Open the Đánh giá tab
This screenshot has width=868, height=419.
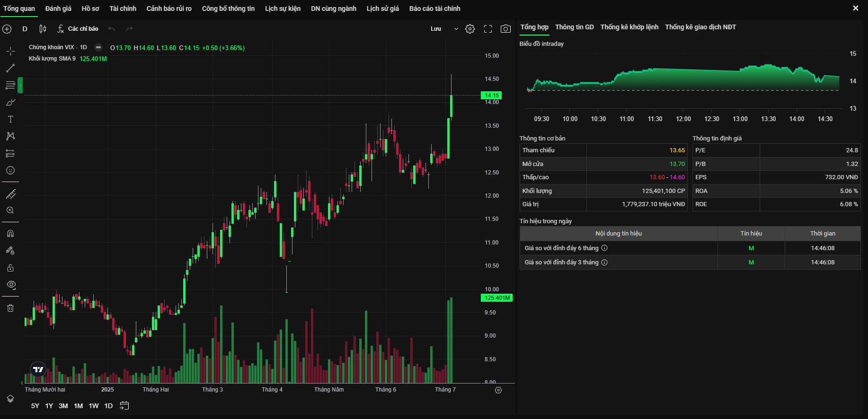[58, 9]
